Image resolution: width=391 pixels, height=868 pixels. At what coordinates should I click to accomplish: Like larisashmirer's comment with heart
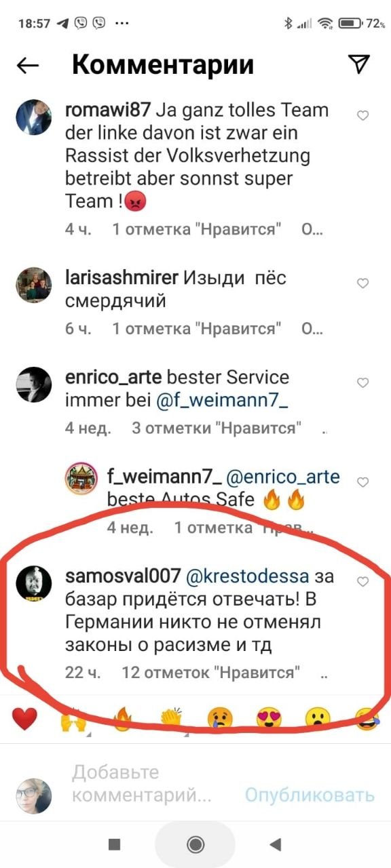click(x=363, y=283)
